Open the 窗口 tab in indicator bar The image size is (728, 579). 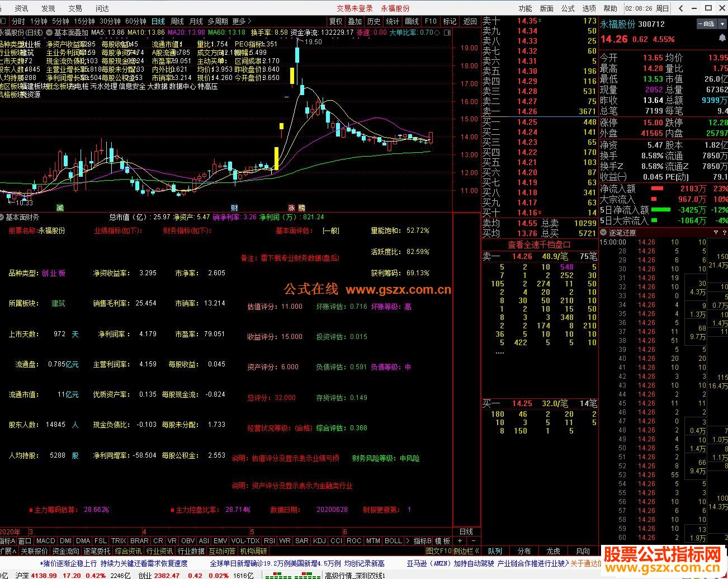25,541
